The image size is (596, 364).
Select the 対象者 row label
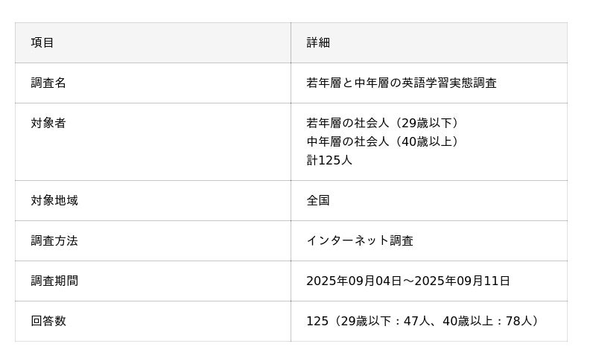coord(48,123)
